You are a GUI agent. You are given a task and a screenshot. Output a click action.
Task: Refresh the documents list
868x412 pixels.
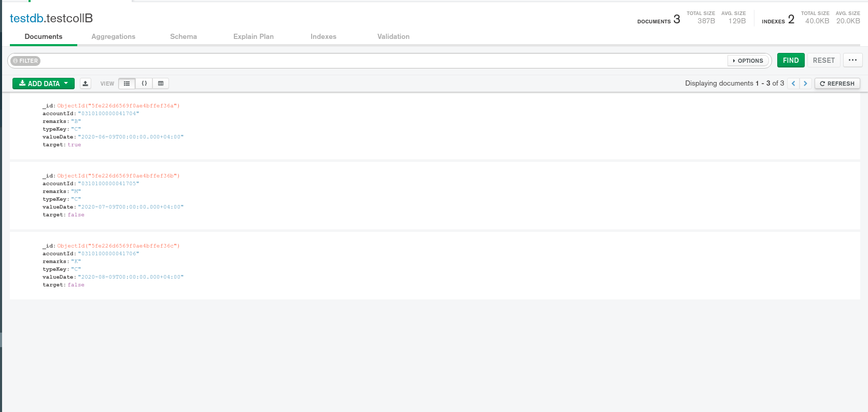[837, 84]
